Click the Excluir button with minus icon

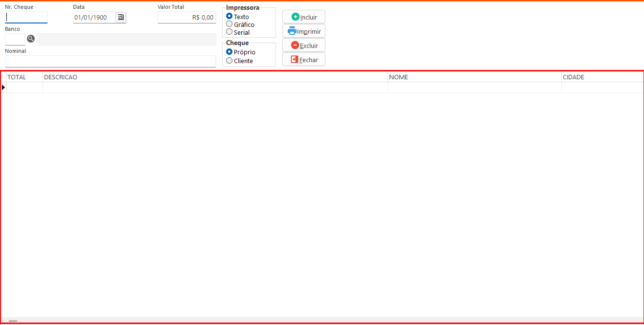(x=304, y=46)
